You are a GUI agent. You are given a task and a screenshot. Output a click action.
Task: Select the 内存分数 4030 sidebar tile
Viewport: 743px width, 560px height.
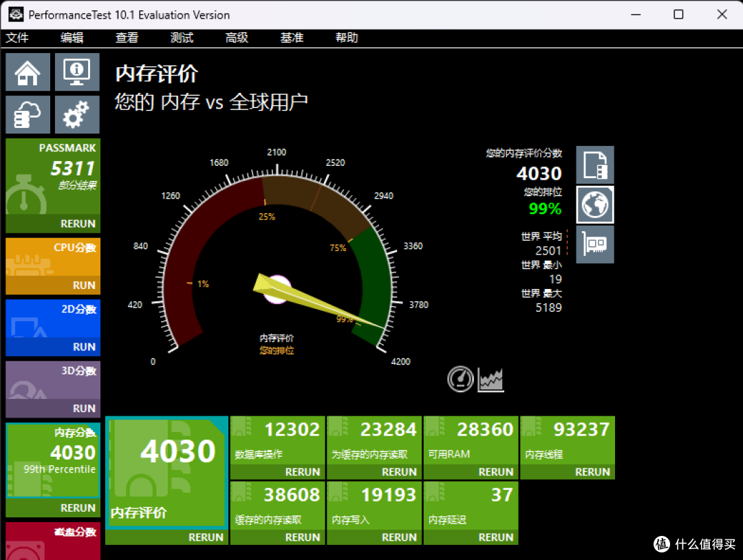click(x=53, y=460)
